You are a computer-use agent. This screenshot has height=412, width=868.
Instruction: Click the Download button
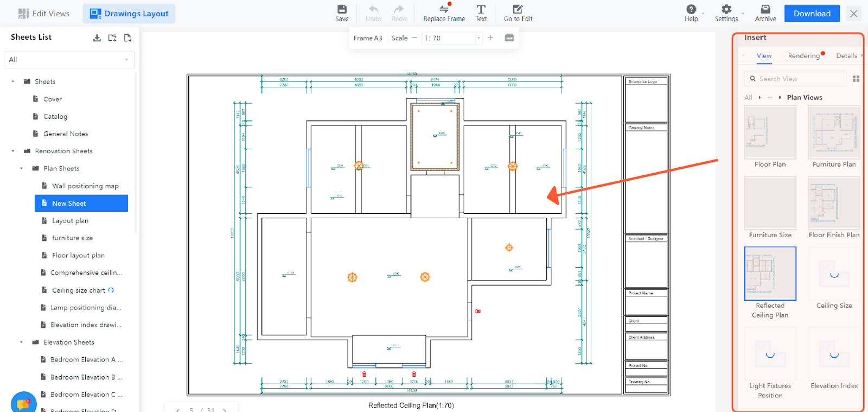pyautogui.click(x=812, y=14)
